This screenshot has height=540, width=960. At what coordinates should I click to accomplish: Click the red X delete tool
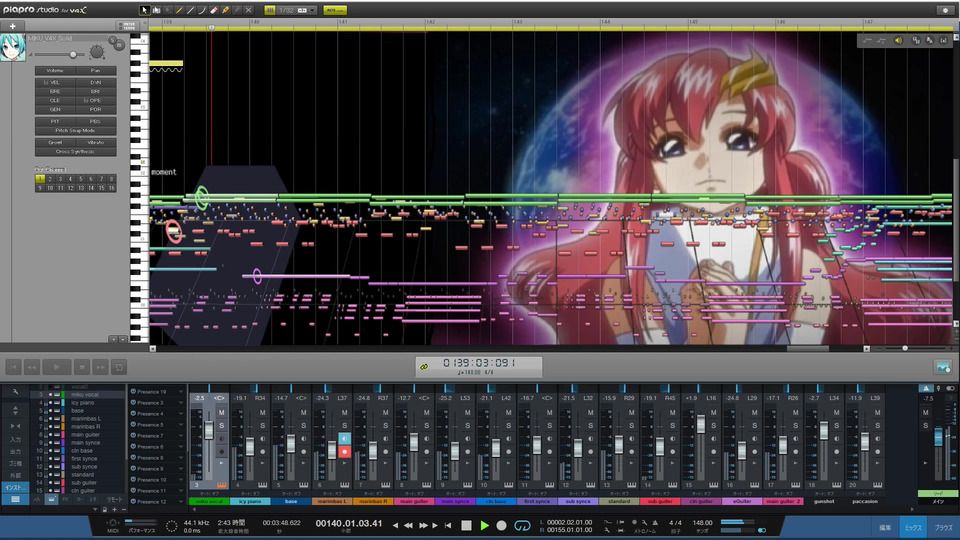point(249,10)
